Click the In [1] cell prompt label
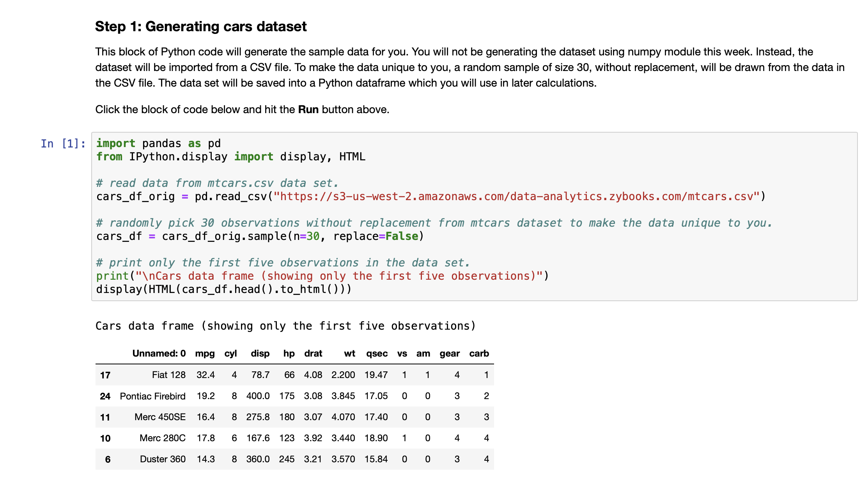 tap(63, 144)
